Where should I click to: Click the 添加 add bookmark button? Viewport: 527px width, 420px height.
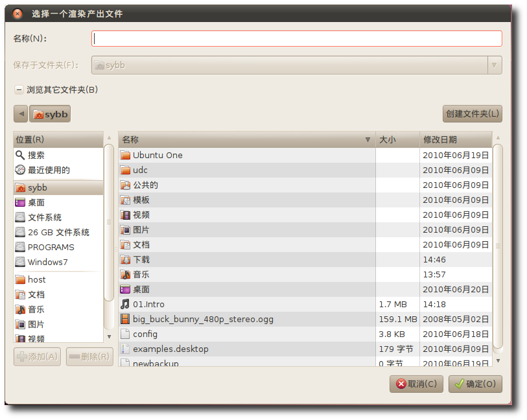tap(38, 356)
